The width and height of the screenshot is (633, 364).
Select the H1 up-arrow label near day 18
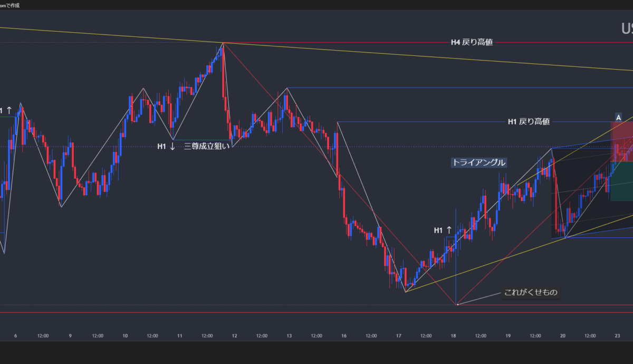tap(443, 230)
